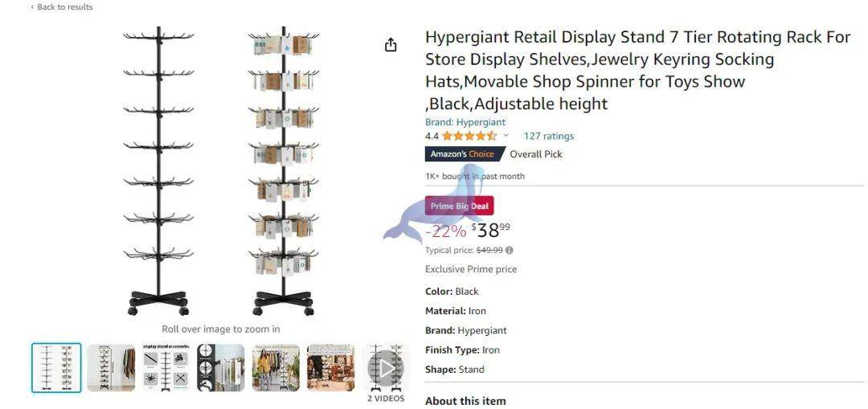Viewport: 868px width, 409px height.
Task: Open the Brand: Hypergiant store link
Action: (x=465, y=122)
